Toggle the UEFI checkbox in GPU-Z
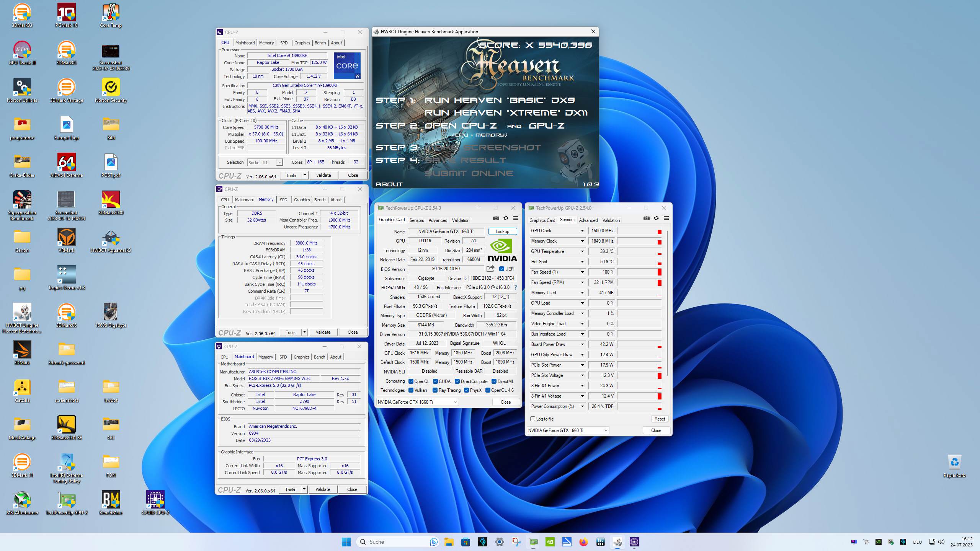This screenshot has width=980, height=551. [501, 269]
